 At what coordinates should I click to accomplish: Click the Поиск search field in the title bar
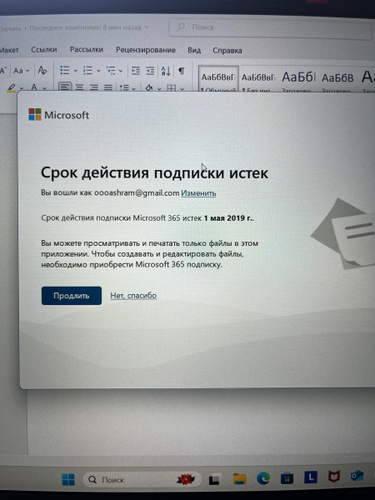pos(270,28)
